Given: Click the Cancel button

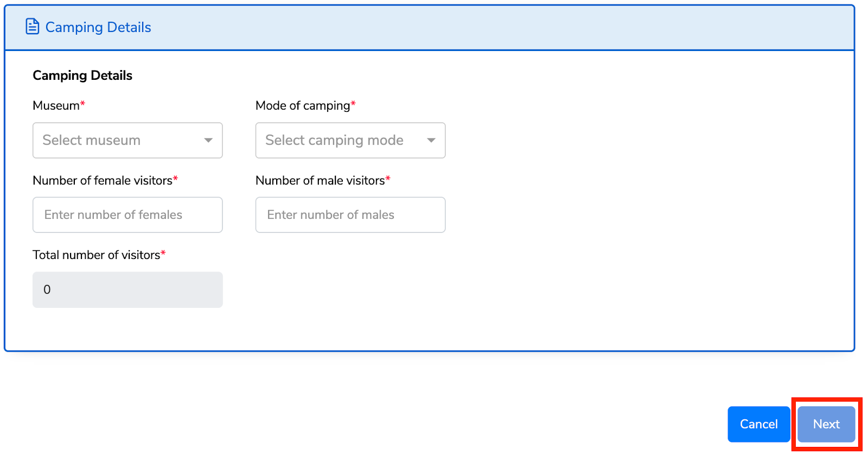Looking at the screenshot, I should 759,424.
